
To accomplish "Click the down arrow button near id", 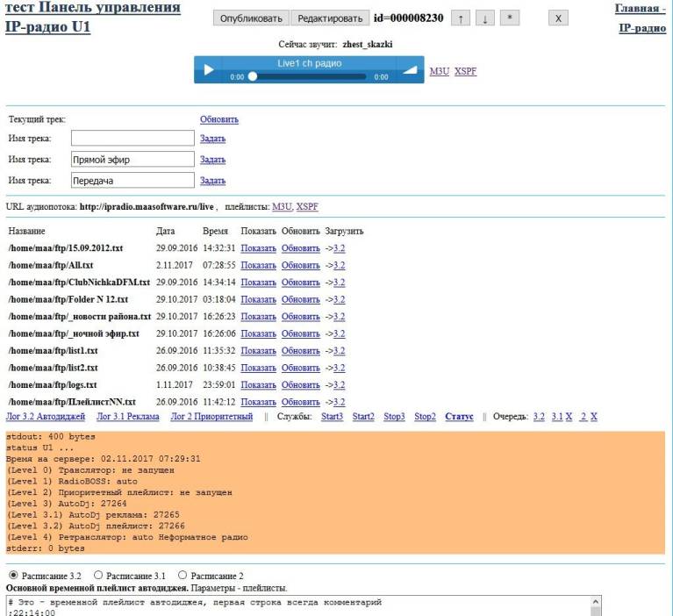I will click(485, 18).
